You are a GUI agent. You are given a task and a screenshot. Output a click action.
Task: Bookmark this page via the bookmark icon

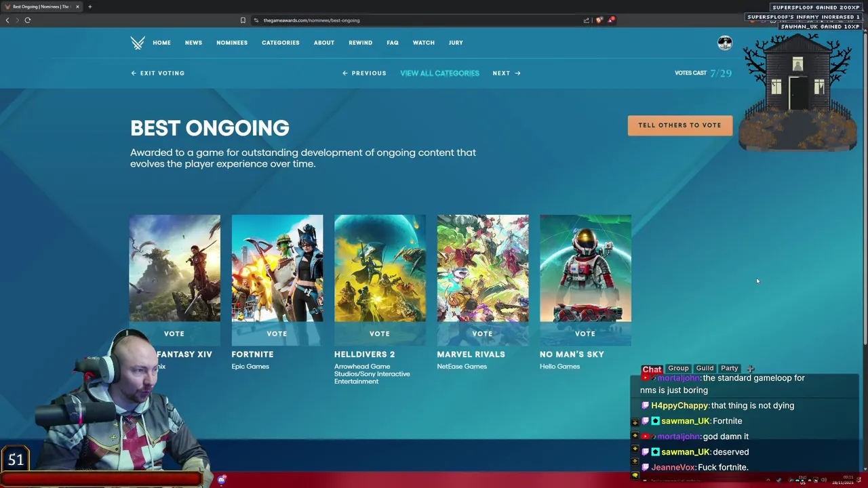coord(243,20)
